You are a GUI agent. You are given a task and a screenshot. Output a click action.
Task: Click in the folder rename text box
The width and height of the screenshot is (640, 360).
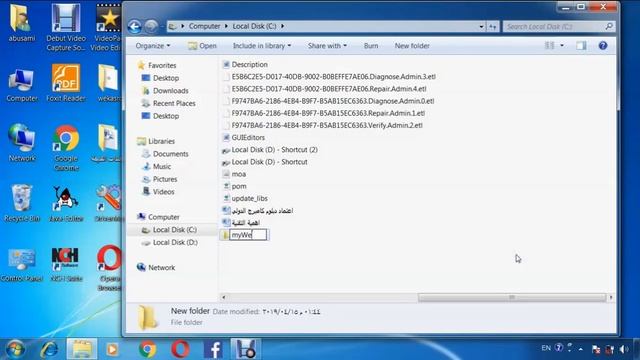point(248,235)
